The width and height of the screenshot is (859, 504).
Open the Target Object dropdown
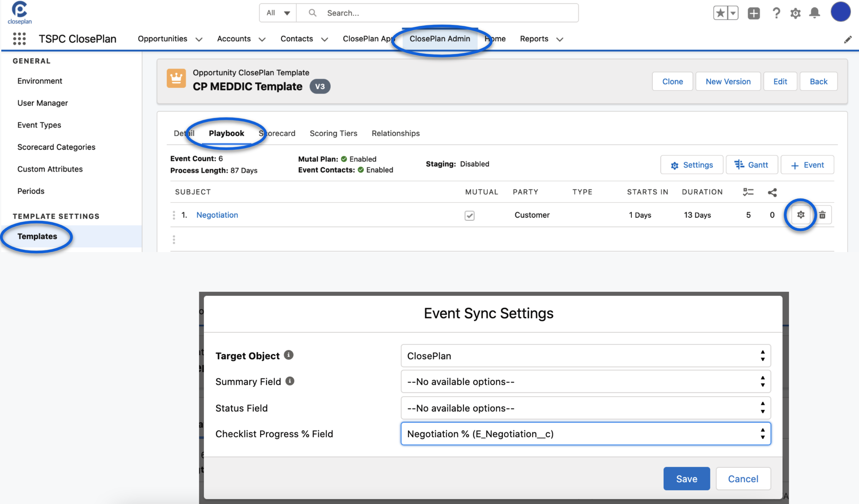point(585,356)
